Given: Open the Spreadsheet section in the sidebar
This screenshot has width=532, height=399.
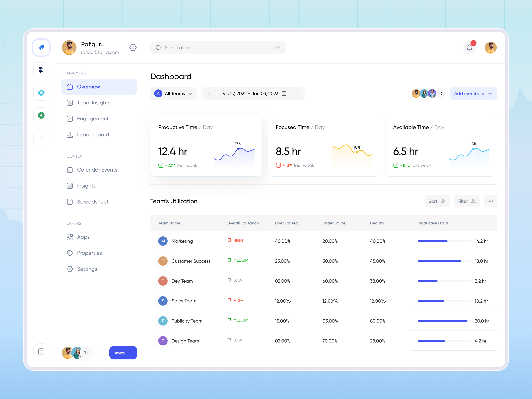Looking at the screenshot, I should pos(93,201).
